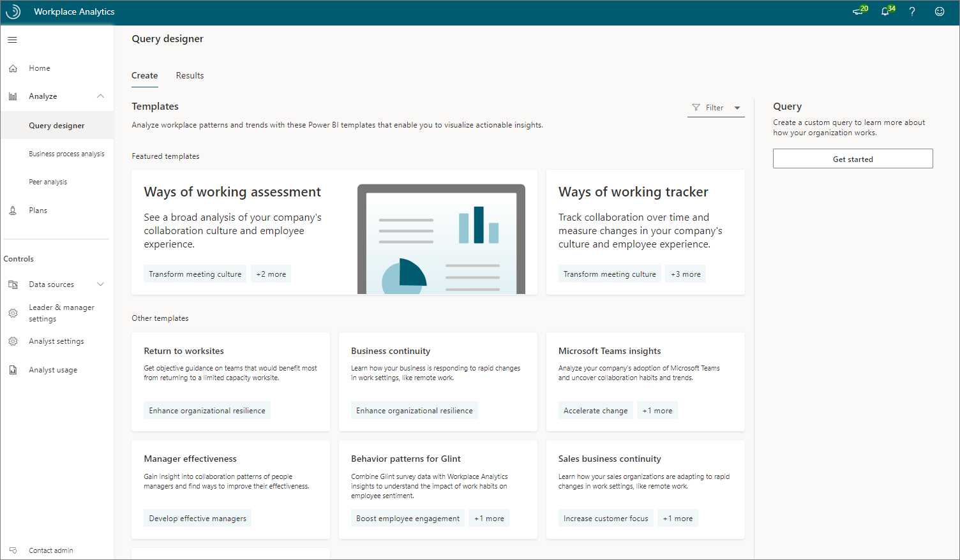Screen dimensions: 960x560
Task: Click the Develop effective managers tag
Action: tap(198, 519)
